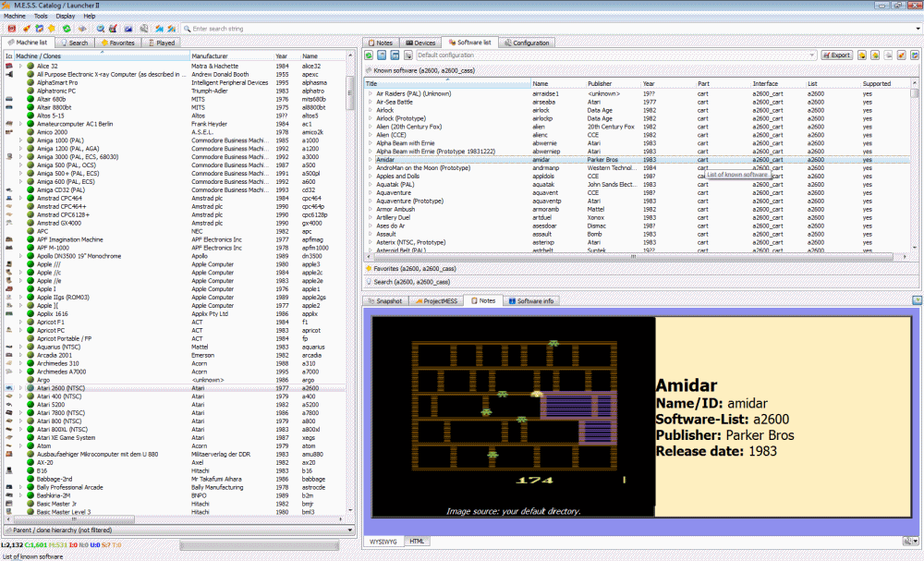
Task: Switch to the Snapshot tab
Action: pyautogui.click(x=384, y=300)
